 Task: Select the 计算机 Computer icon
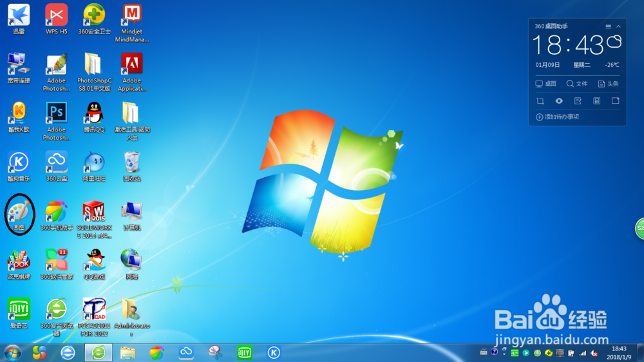(x=132, y=215)
